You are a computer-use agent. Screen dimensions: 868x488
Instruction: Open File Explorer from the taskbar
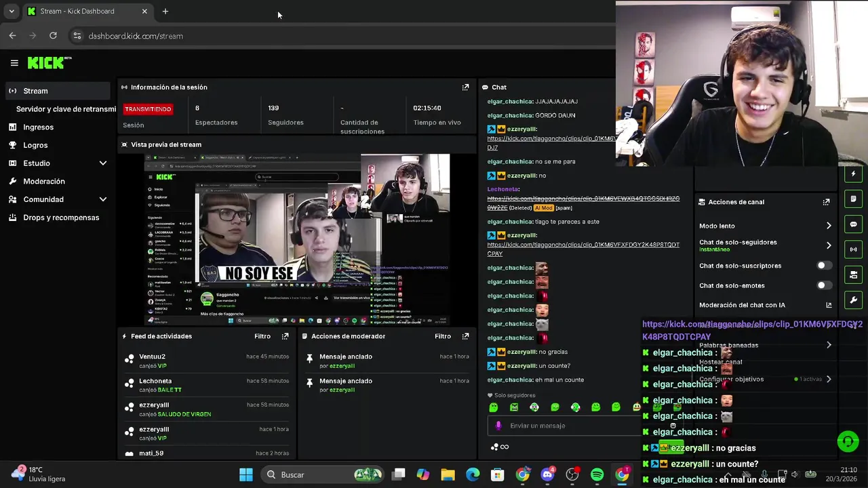[x=448, y=474]
